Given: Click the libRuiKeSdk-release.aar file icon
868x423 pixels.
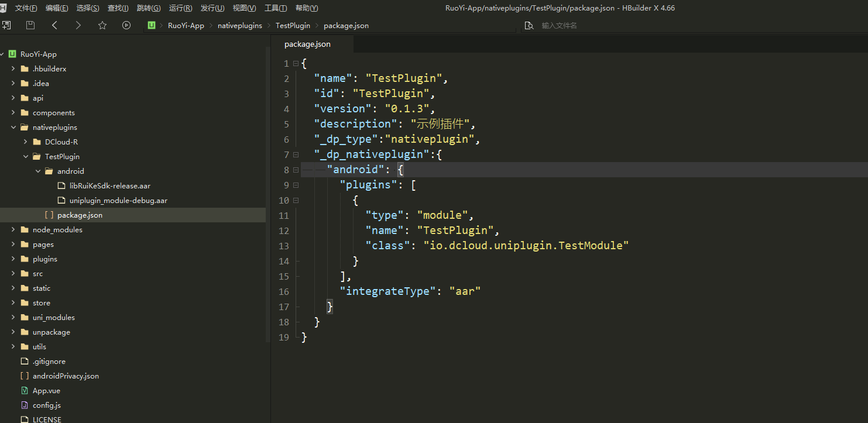Looking at the screenshot, I should [x=61, y=185].
